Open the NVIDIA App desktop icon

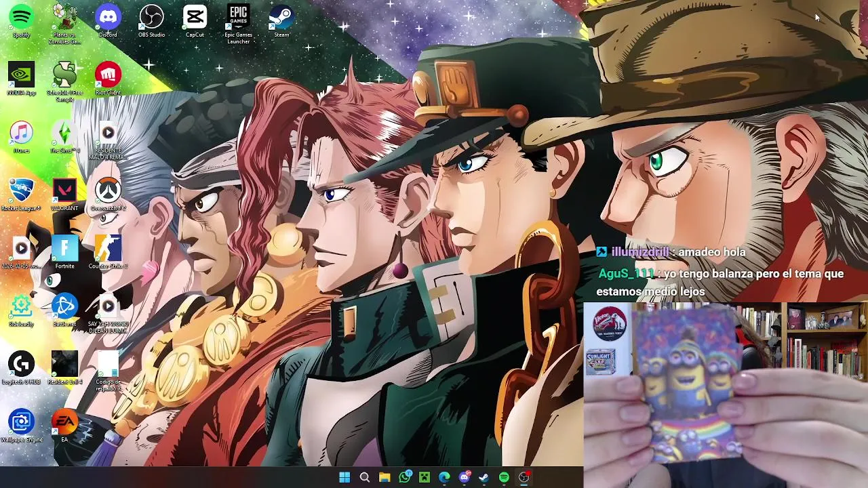21,79
